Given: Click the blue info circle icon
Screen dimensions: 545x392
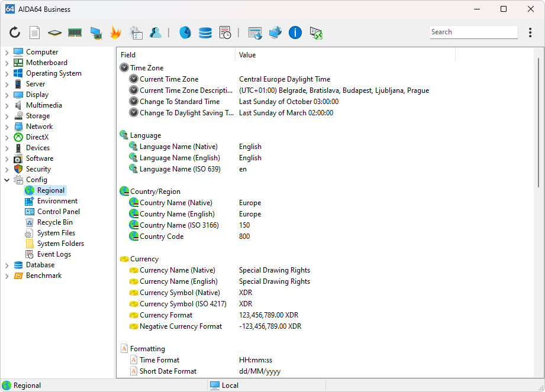Looking at the screenshot, I should (x=295, y=33).
